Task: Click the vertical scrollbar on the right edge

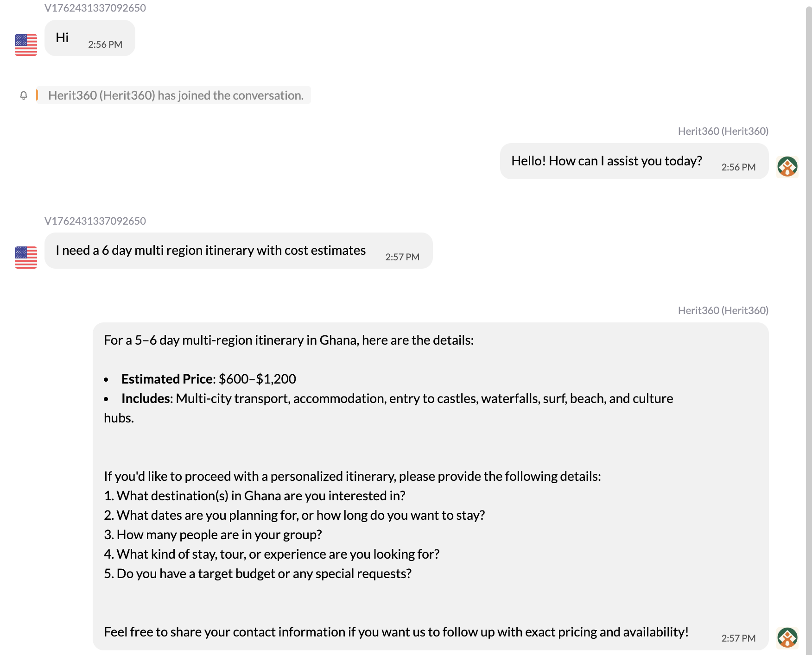Action: [808, 324]
